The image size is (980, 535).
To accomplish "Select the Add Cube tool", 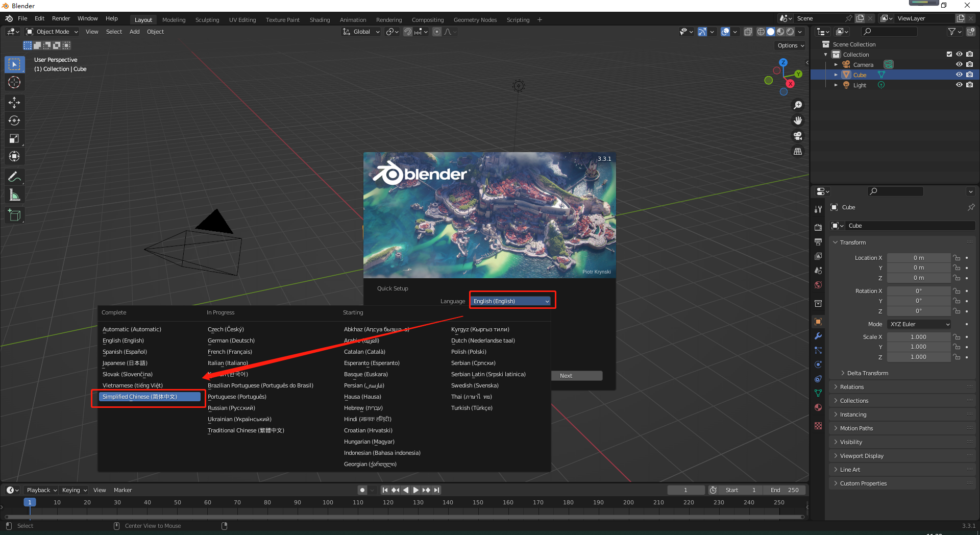I will (15, 215).
